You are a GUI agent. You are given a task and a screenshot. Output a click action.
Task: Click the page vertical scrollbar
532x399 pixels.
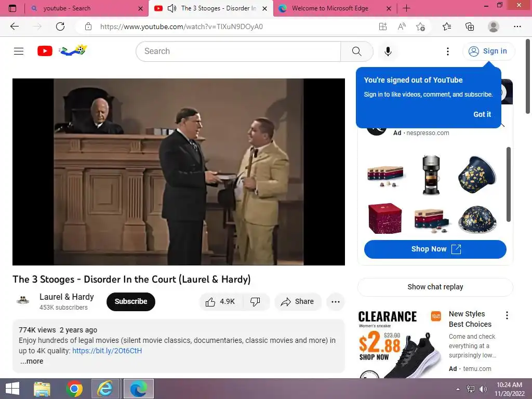(528, 77)
